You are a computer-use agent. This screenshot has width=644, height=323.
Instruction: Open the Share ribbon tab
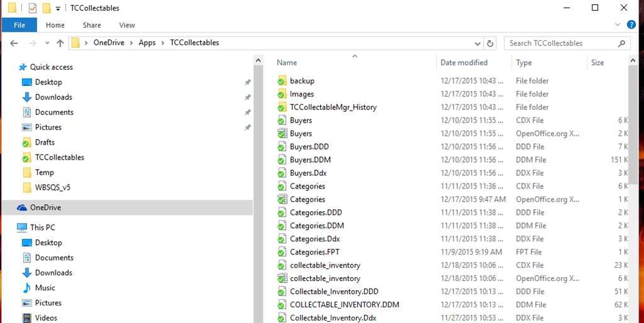coord(92,25)
